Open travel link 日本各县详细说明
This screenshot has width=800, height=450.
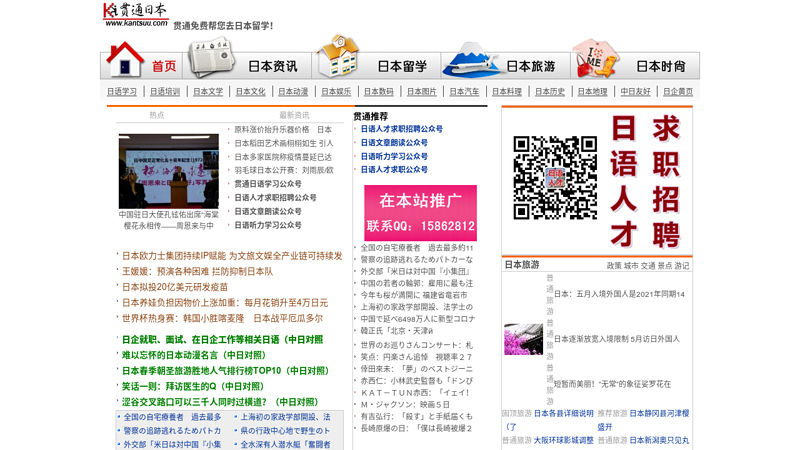pyautogui.click(x=564, y=413)
